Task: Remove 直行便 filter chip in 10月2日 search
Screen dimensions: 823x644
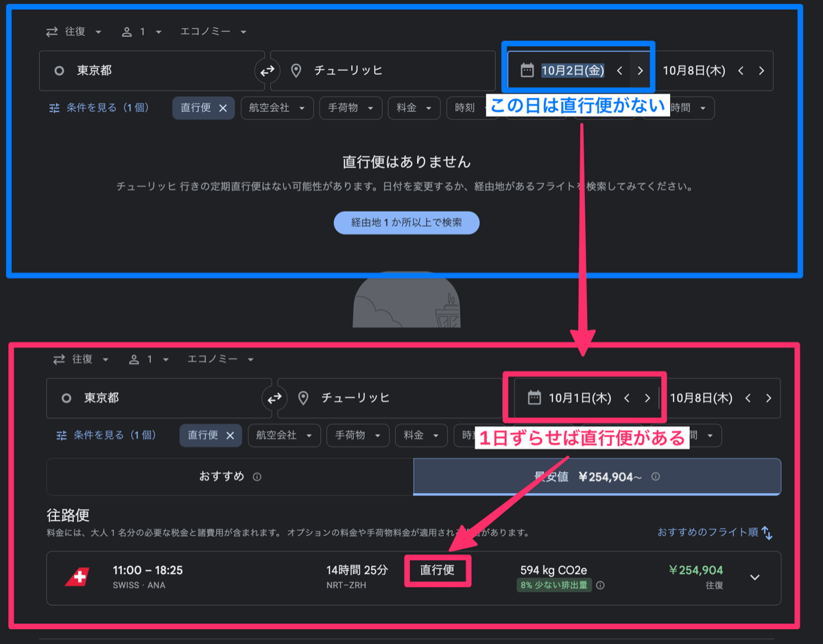Action: point(223,108)
